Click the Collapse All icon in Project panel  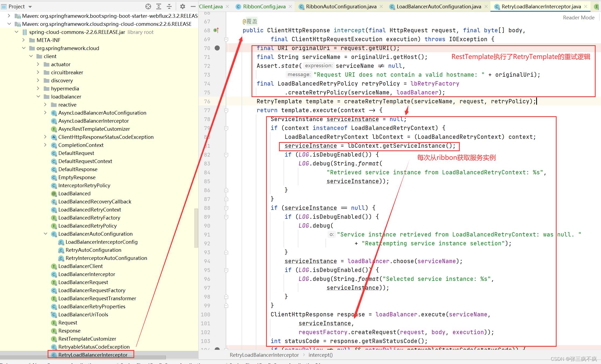click(x=169, y=6)
